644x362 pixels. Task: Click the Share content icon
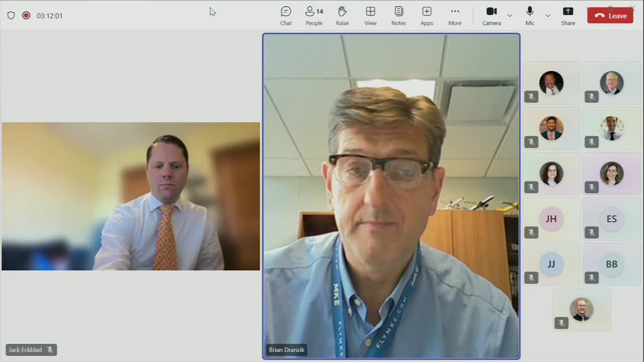[x=568, y=16]
